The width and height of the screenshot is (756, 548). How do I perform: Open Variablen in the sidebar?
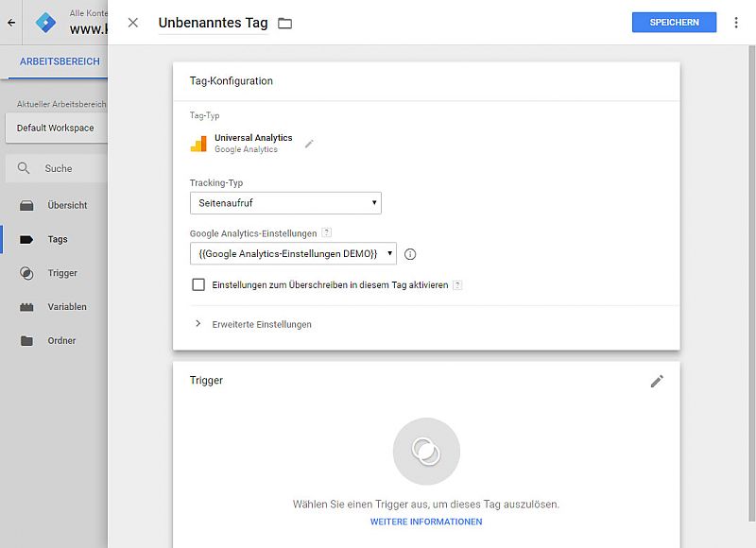pos(67,306)
